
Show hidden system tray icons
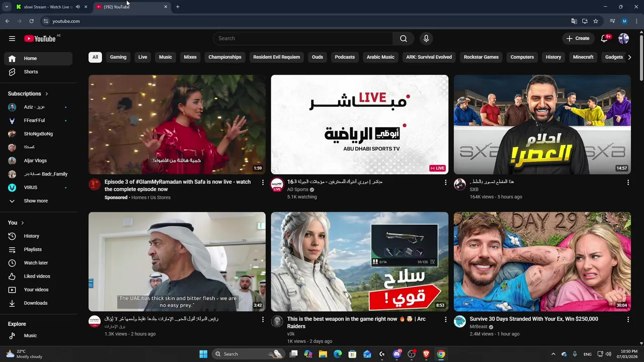(553, 354)
